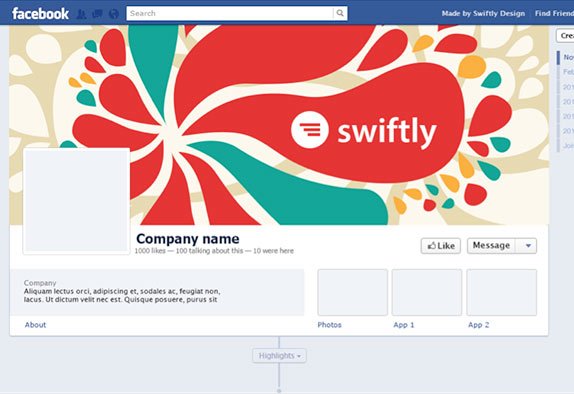Click inside the Search field
The width and height of the screenshot is (574, 394).
coord(230,13)
